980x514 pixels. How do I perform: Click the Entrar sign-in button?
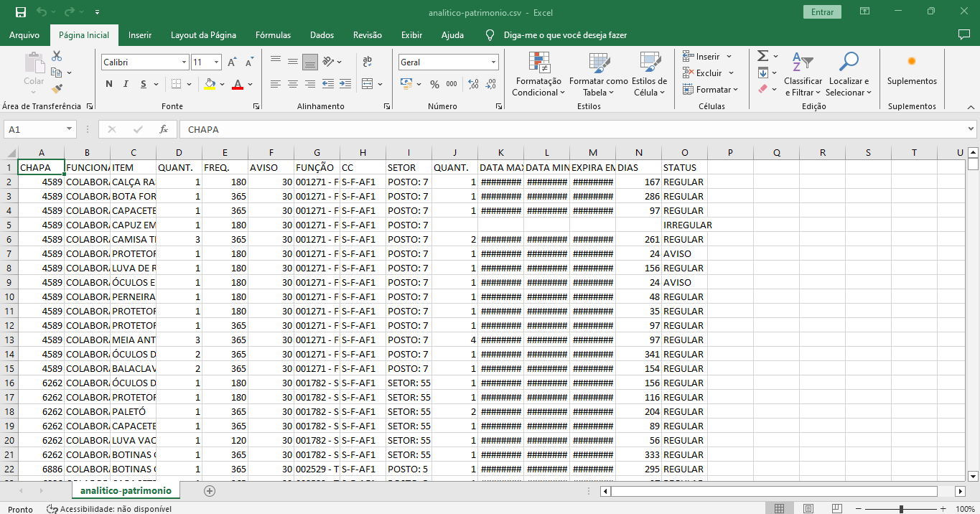[822, 12]
